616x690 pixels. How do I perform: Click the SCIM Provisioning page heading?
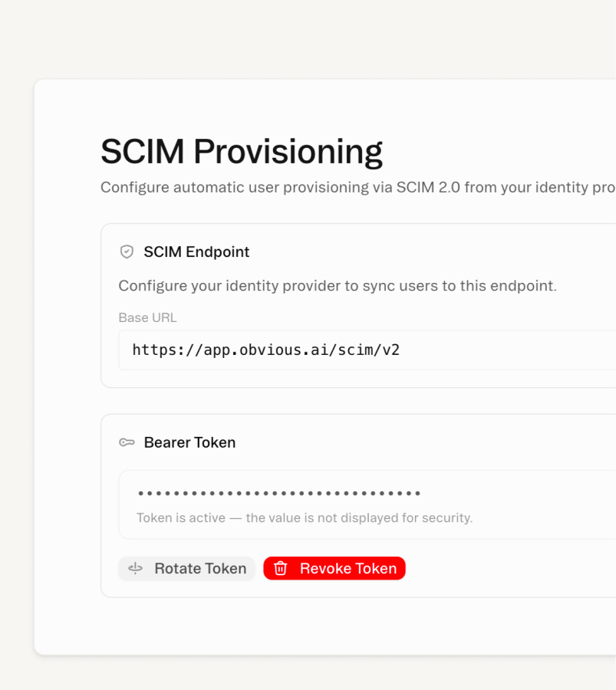[x=242, y=150]
